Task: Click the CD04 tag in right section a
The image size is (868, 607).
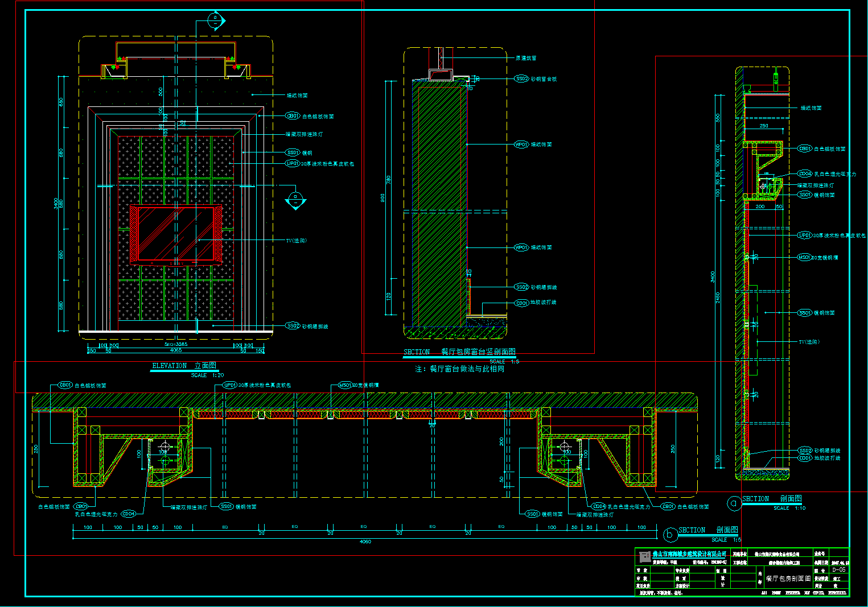Action: (x=805, y=174)
